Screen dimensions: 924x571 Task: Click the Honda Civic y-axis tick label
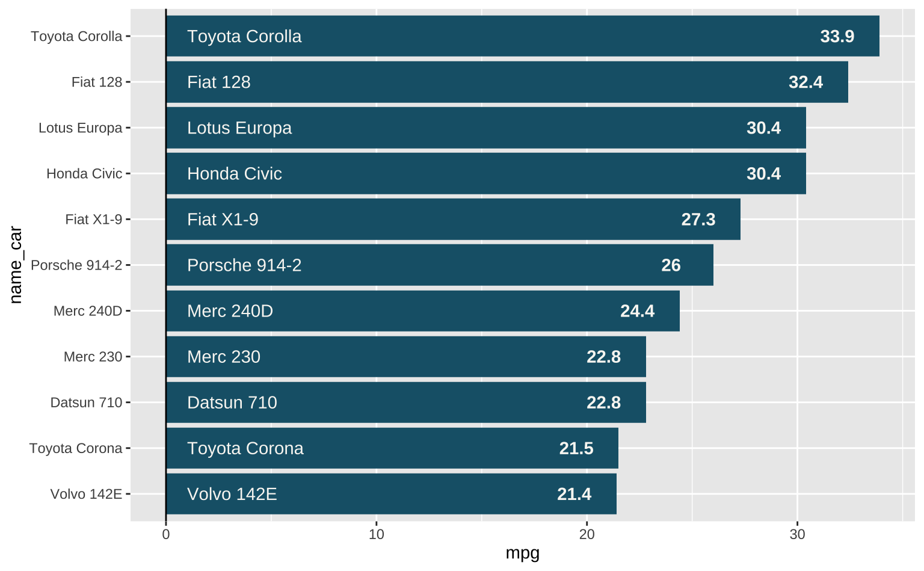click(x=84, y=174)
